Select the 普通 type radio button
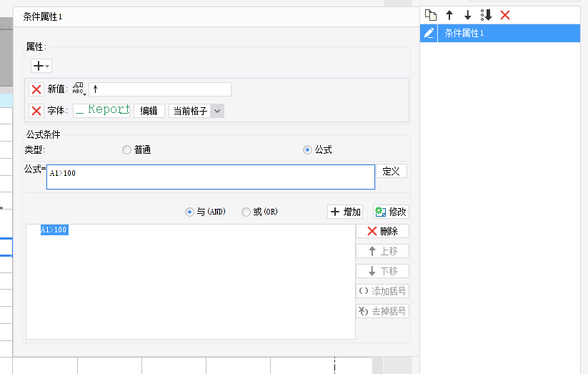The image size is (588, 374). 126,150
